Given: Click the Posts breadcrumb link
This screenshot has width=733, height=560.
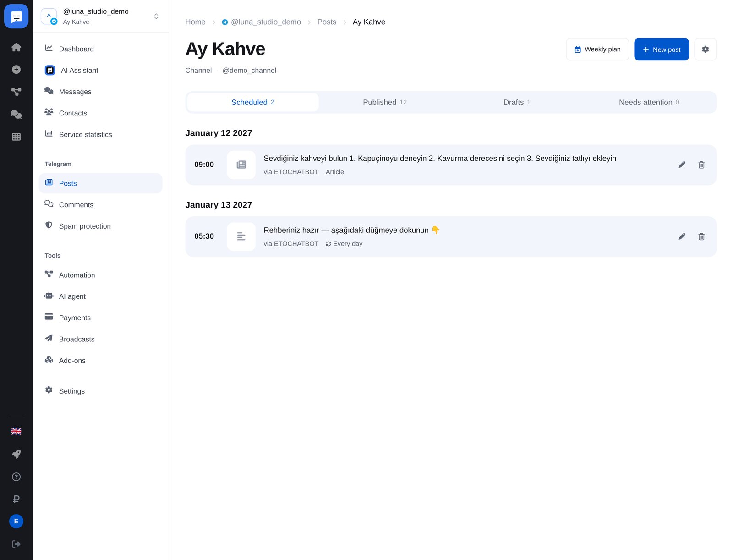Looking at the screenshot, I should pos(327,22).
